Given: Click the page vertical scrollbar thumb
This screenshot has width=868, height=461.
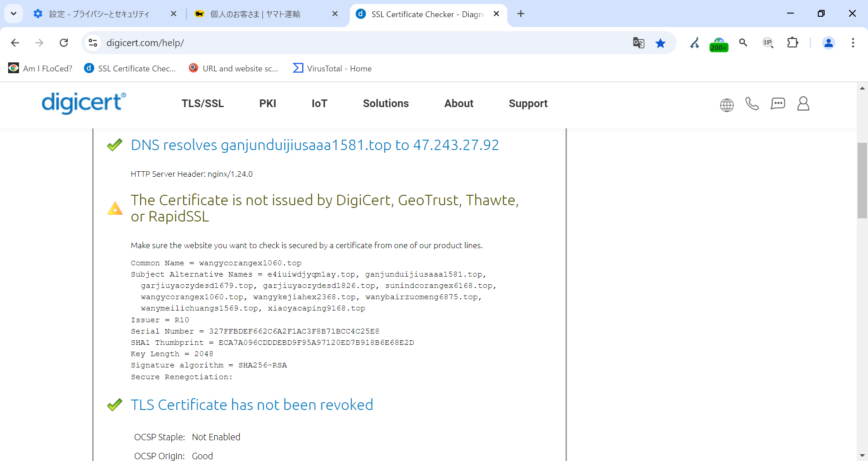Looking at the screenshot, I should click(x=862, y=180).
